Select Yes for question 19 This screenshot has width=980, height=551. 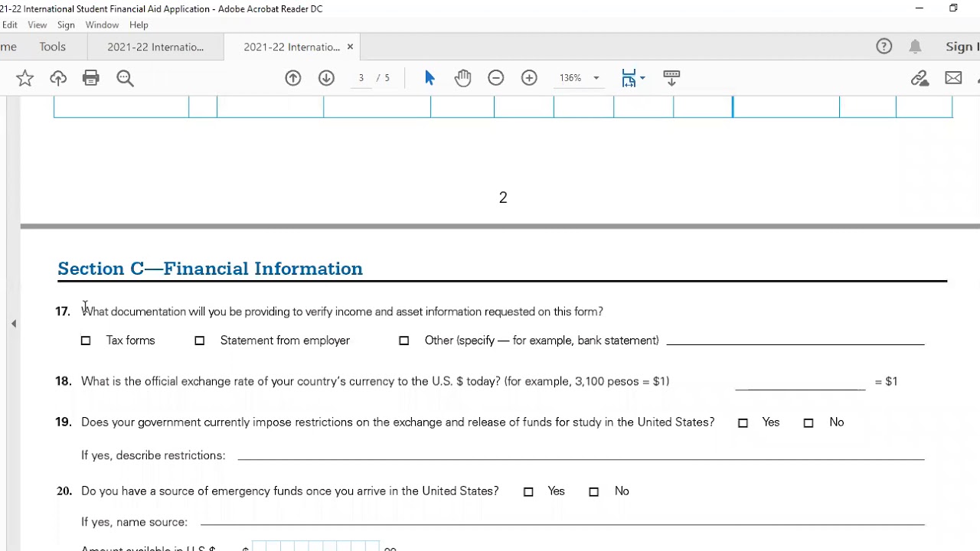coord(743,422)
